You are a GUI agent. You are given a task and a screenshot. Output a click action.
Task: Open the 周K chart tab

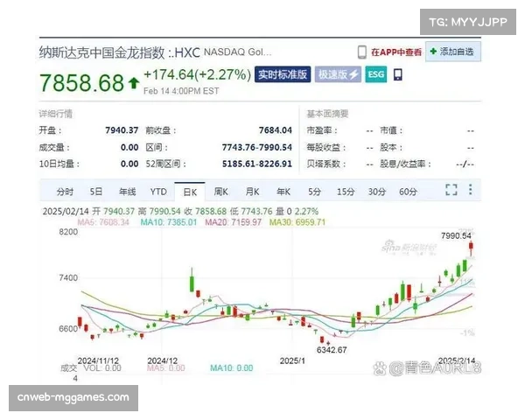[x=221, y=192]
